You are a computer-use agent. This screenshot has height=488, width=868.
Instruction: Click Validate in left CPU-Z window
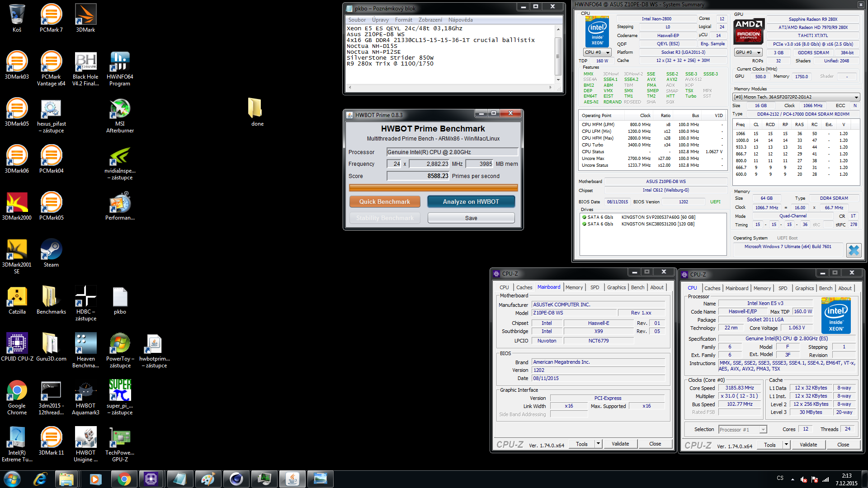620,444
